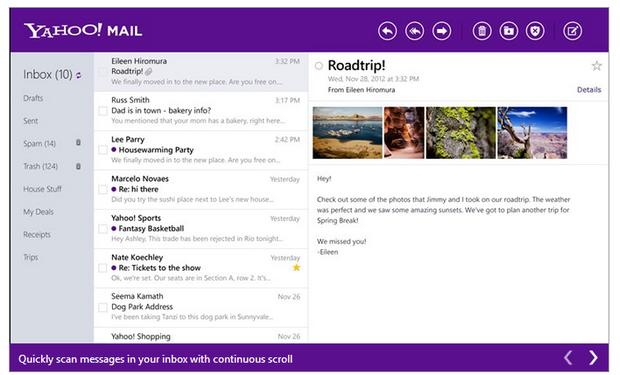Click the Reply arrow icon
The image size is (620, 375).
click(x=387, y=31)
